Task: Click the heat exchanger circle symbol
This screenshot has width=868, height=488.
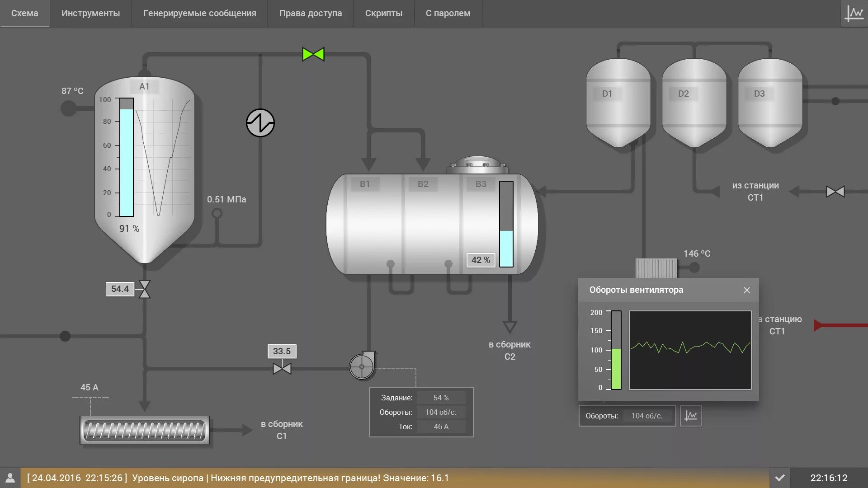Action: [x=260, y=123]
